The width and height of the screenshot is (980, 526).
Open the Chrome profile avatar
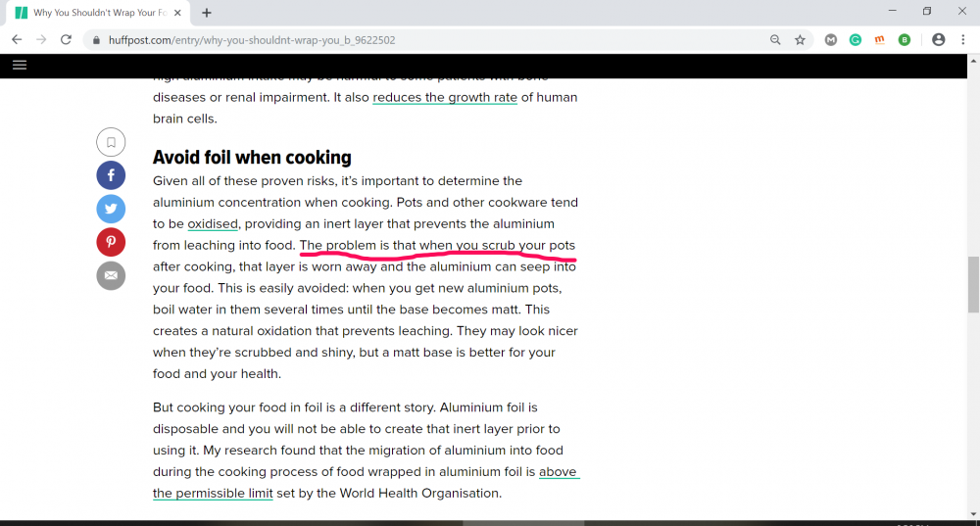[938, 40]
